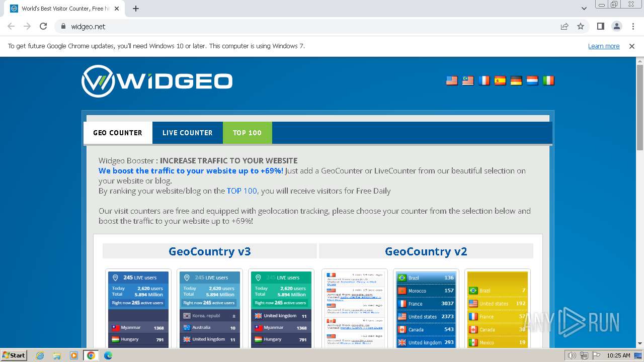
Task: Click the Australia 10 row
Action: tap(210, 327)
